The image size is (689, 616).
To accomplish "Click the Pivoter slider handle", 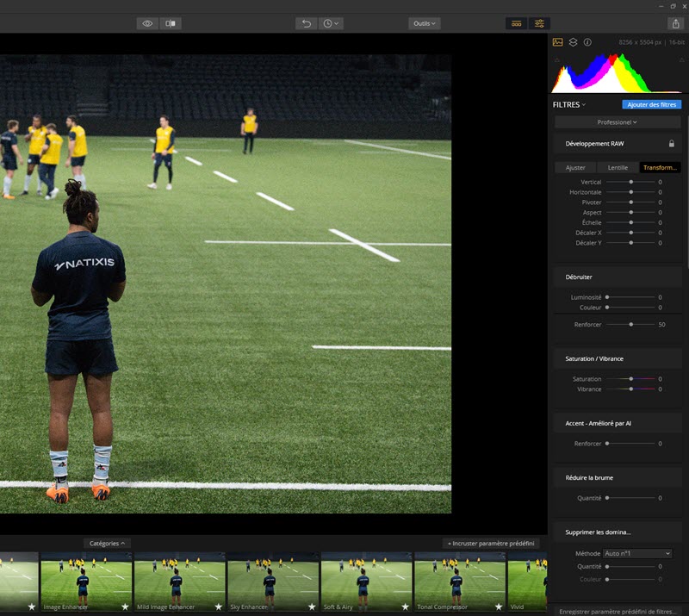I will click(x=631, y=202).
